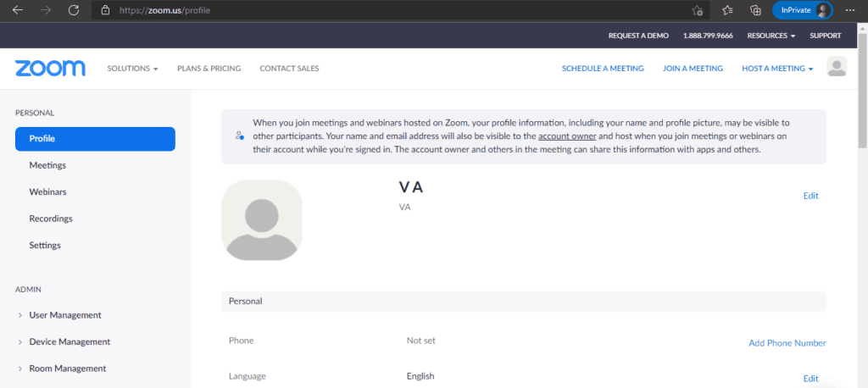Viewport: 868px width, 388px height.
Task: Click the 1.888.799.9666 phone number
Action: coord(708,36)
